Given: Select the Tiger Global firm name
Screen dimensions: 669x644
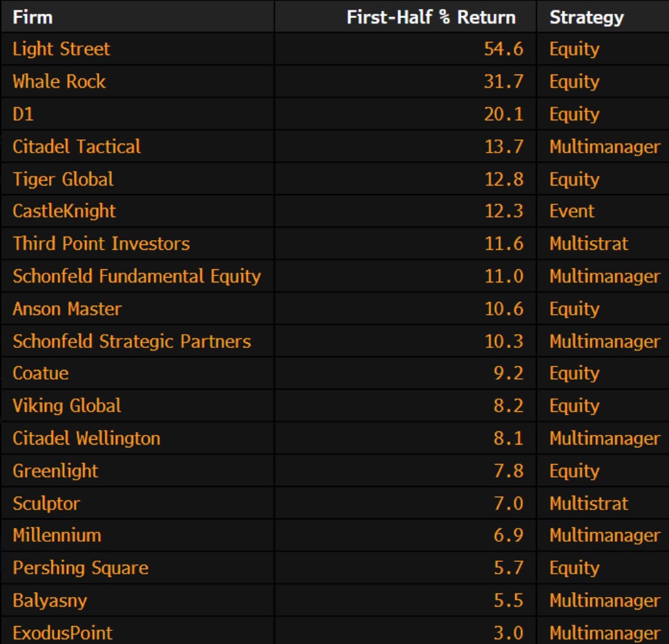Looking at the screenshot, I should click(x=63, y=179).
